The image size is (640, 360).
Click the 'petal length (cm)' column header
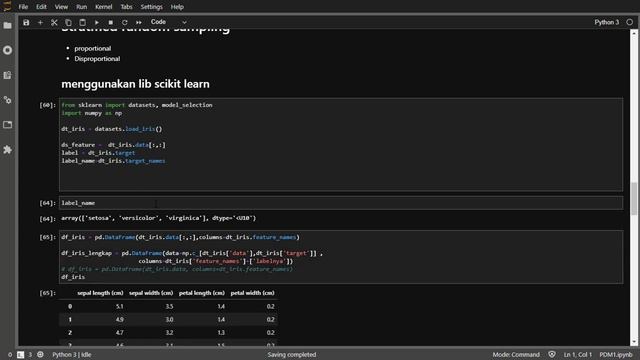click(202, 293)
